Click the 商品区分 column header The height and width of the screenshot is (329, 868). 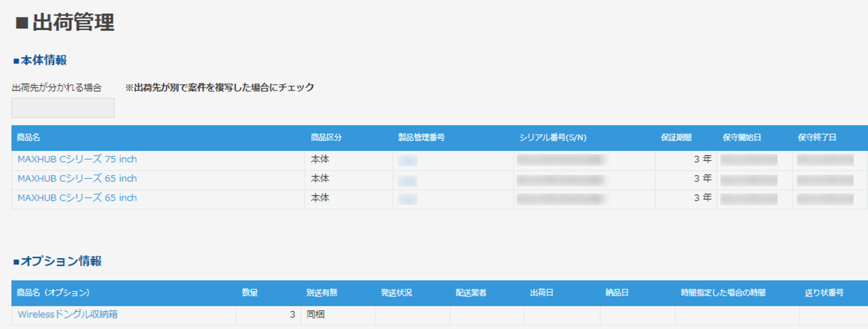[x=326, y=138]
